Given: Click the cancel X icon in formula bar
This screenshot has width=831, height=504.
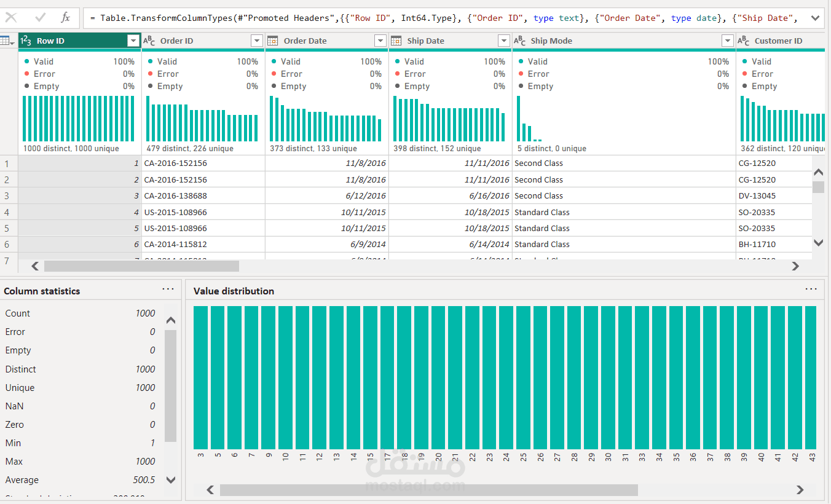Looking at the screenshot, I should tap(11, 18).
